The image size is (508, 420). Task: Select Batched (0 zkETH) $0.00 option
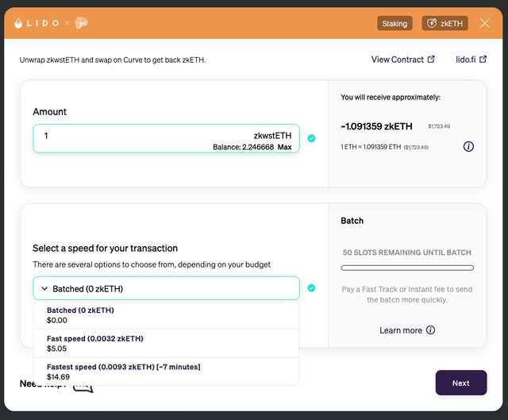[x=166, y=315]
